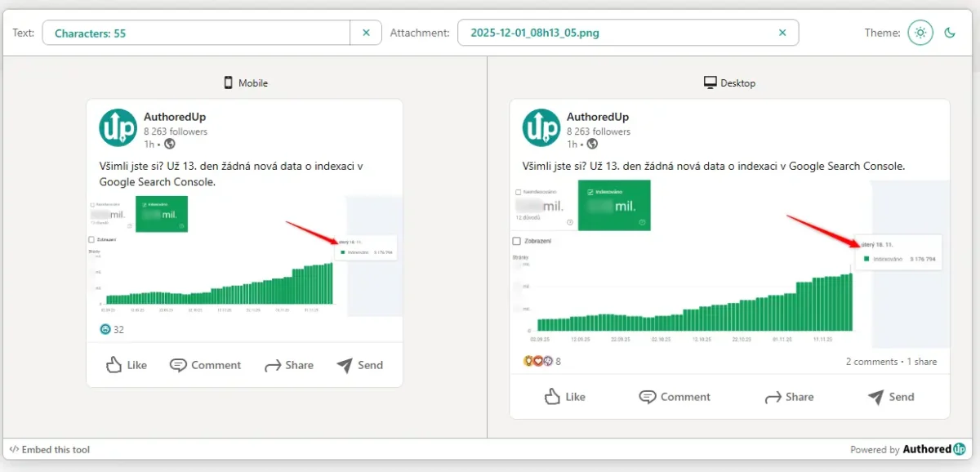Click Comment in the desktop preview
Viewport: 980px width, 472px height.
click(675, 397)
